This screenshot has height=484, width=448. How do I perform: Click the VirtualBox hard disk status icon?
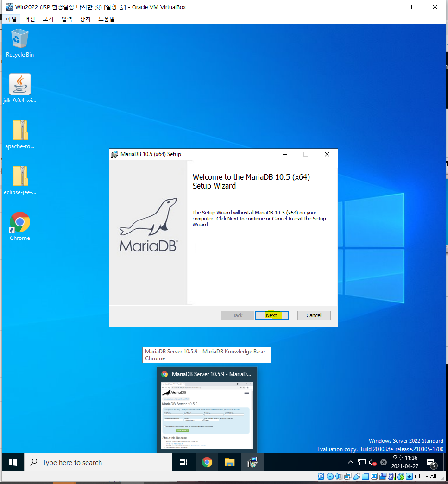pos(321,476)
